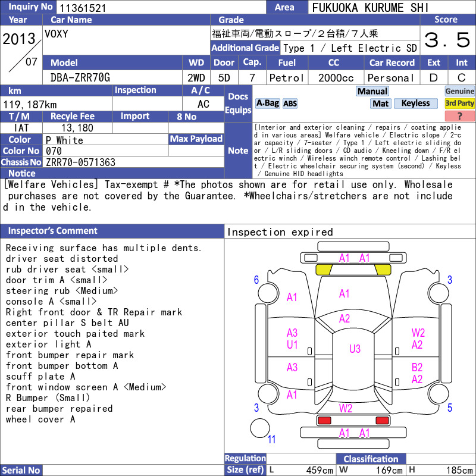Screen dimensions: 476x476
Task: Click the color value P White
Action: point(64,140)
